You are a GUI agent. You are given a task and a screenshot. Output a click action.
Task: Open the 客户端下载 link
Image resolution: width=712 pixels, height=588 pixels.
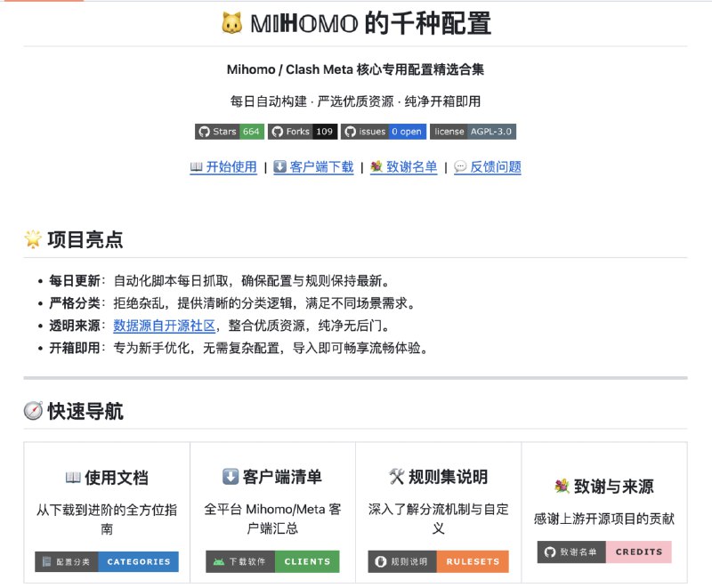pyautogui.click(x=320, y=165)
